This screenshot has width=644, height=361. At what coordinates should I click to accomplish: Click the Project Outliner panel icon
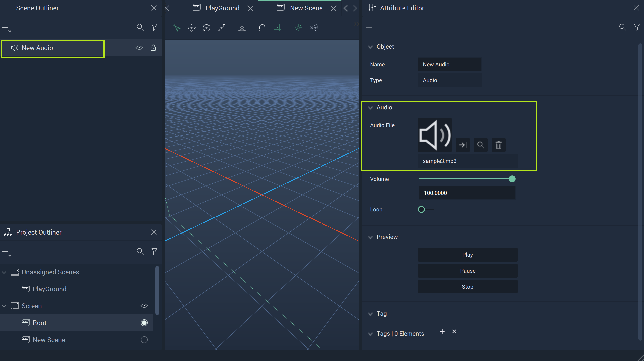[x=8, y=232]
